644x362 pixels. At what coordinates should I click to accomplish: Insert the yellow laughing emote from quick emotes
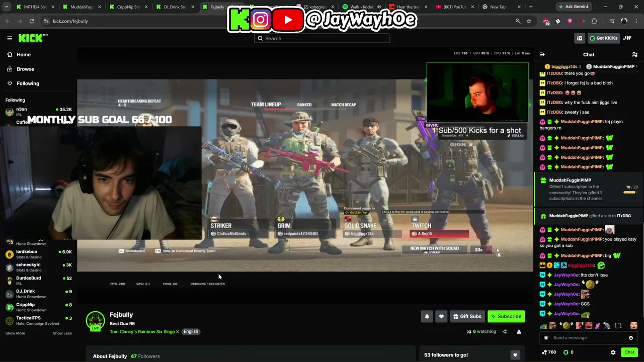(x=567, y=326)
